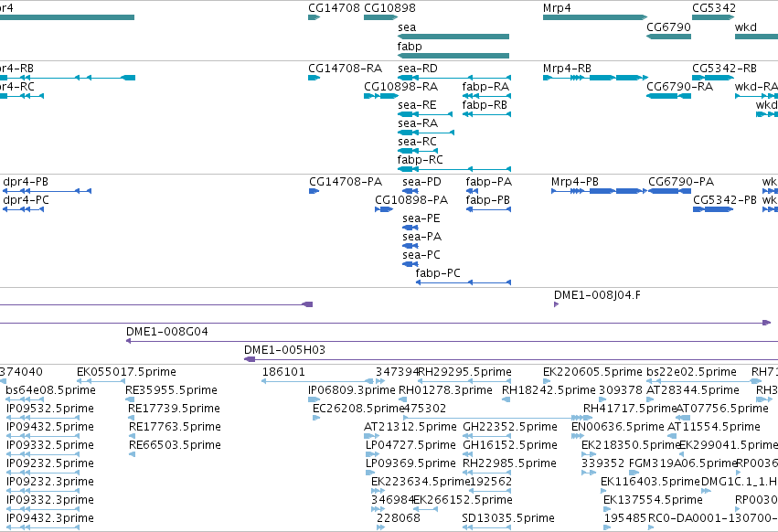This screenshot has width=778, height=532.
Task: Select the RH41717.5prime EST
Action: pos(588,418)
